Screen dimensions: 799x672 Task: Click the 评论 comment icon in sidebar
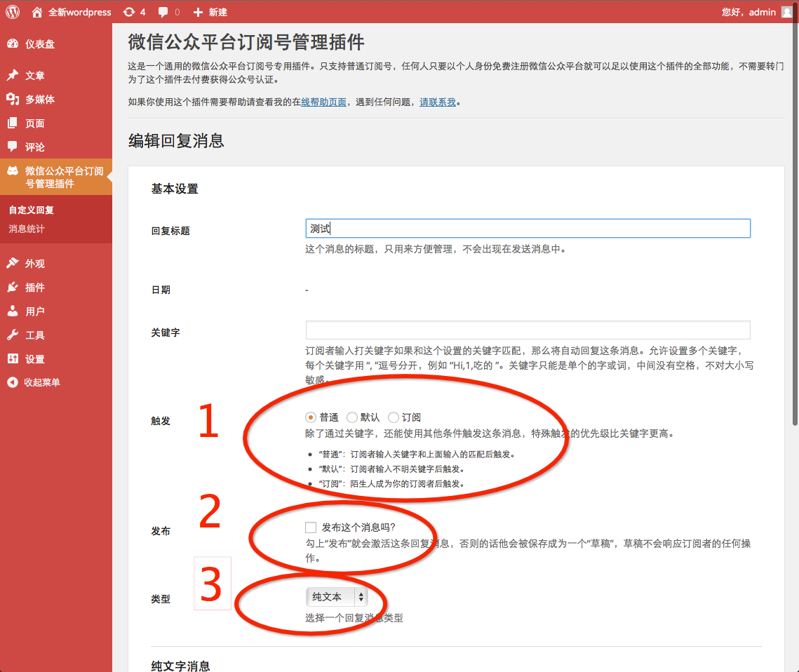click(x=13, y=147)
